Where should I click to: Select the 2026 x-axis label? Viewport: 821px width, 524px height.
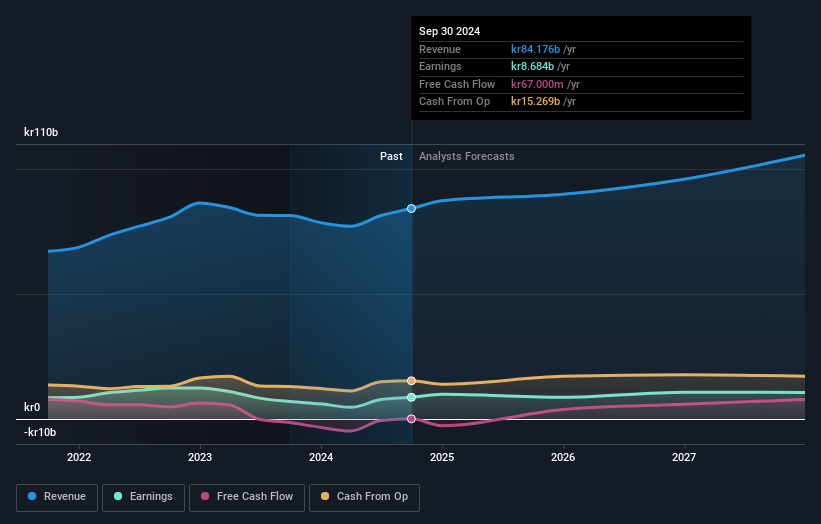(x=563, y=457)
